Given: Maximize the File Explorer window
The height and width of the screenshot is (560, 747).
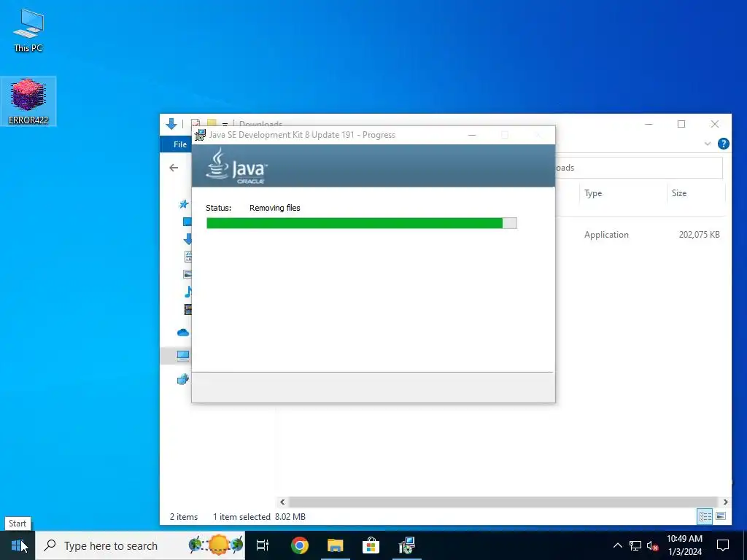Looking at the screenshot, I should (x=681, y=124).
